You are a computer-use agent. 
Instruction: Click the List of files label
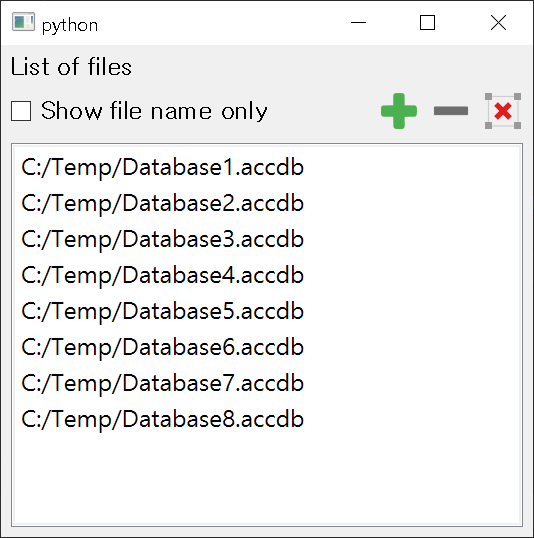pos(71,67)
